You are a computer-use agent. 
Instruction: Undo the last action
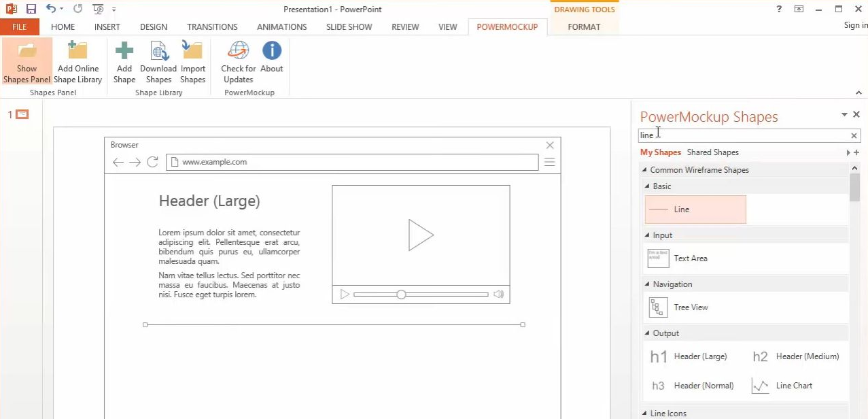click(x=51, y=9)
